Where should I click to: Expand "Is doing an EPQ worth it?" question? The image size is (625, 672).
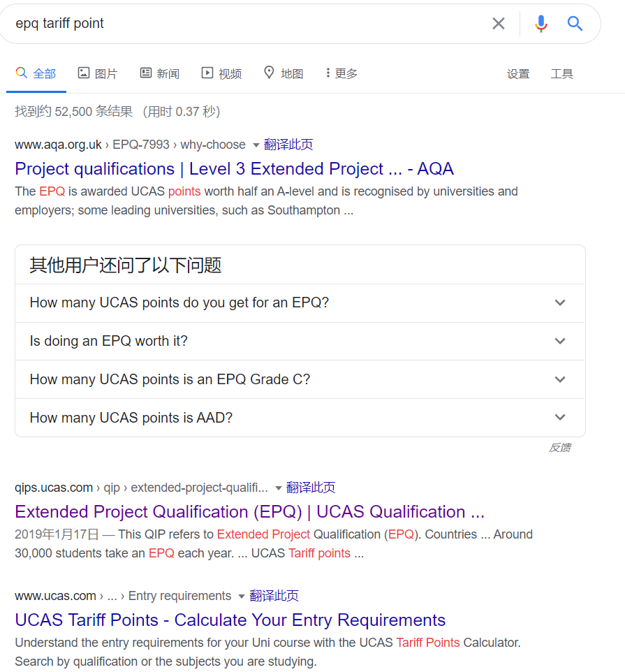point(300,341)
